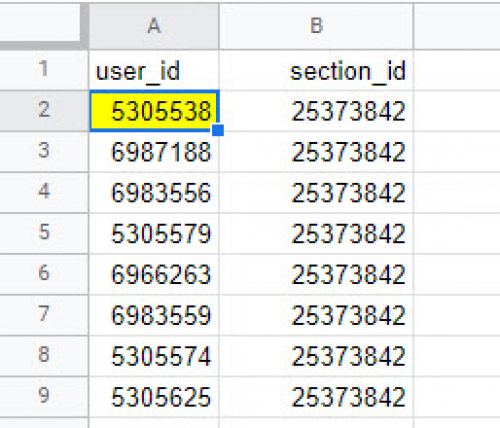Select cell containing 6987188
This screenshot has width=500, height=428.
[x=154, y=152]
